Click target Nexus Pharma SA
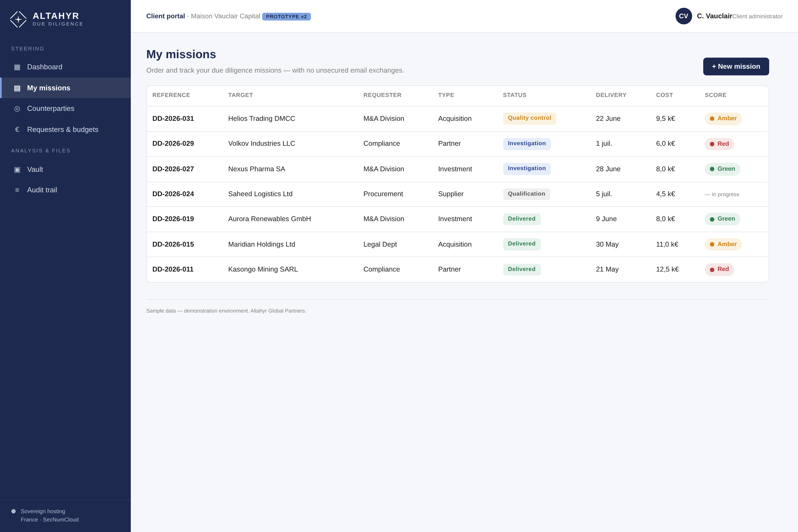This screenshot has height=532, width=798. [257, 169]
